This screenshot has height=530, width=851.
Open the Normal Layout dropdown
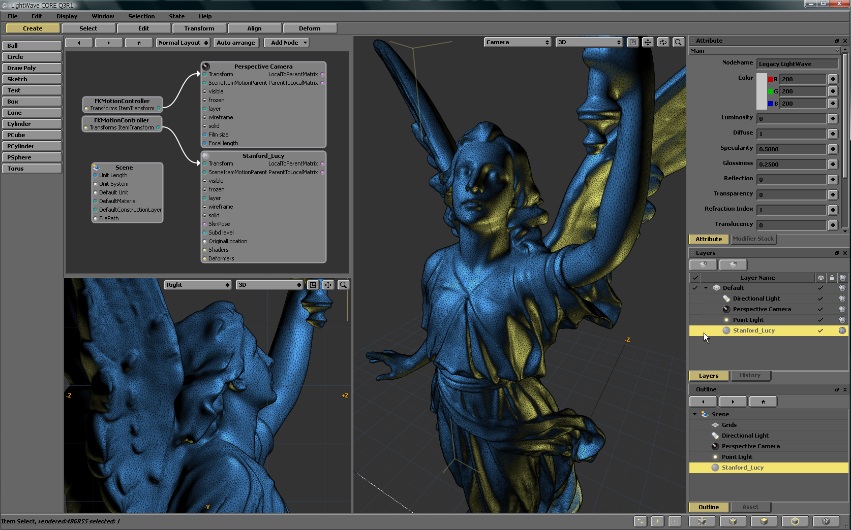tap(182, 43)
